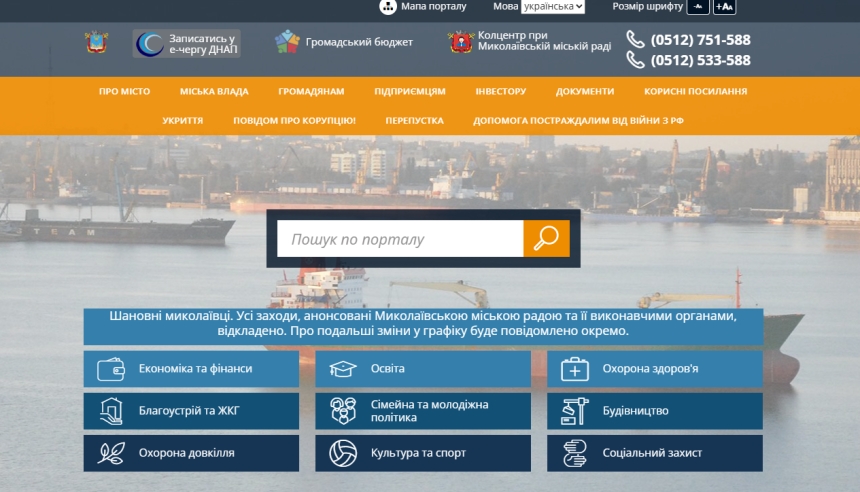The width and height of the screenshot is (860, 492).
Task: Click the wallet icon for Економіка та фінанси
Action: coord(110,369)
